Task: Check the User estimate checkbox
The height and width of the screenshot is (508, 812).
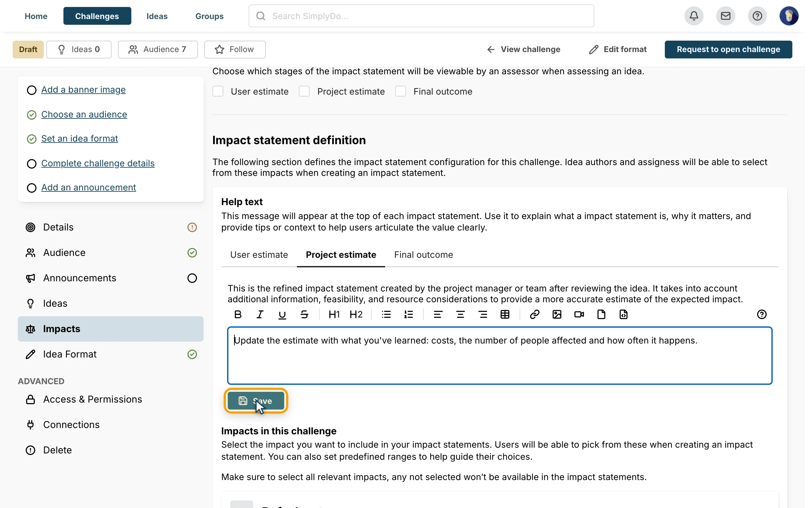Action: 218,91
